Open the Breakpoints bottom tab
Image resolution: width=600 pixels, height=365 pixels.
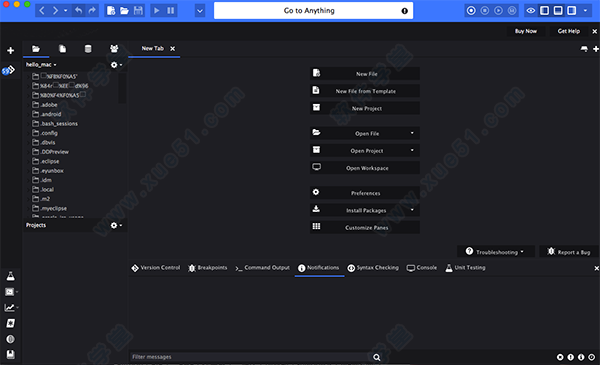(x=208, y=268)
